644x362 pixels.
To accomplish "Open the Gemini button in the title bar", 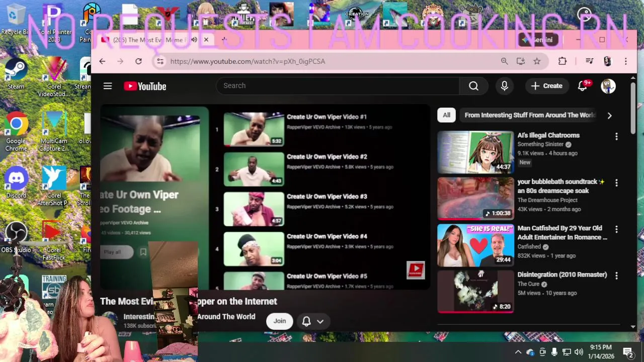I will tap(537, 40).
